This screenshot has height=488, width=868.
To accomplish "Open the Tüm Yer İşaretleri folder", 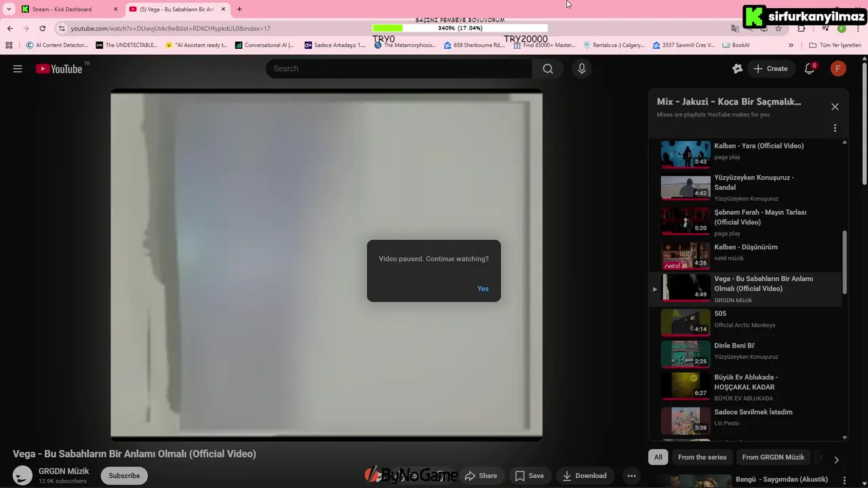I will coord(835,45).
